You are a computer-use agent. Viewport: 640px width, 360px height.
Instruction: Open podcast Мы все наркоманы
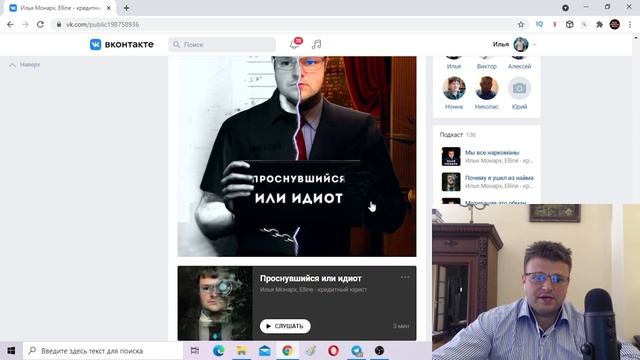point(492,152)
